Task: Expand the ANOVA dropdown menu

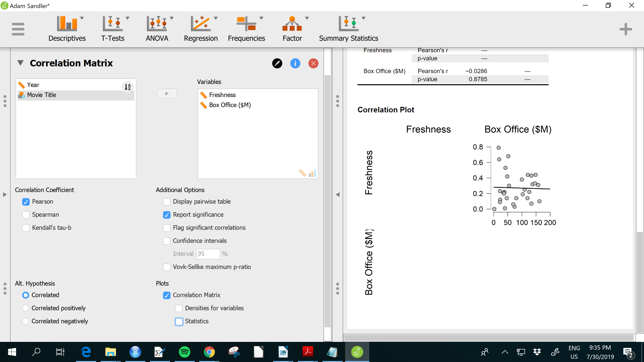Action: click(x=172, y=18)
